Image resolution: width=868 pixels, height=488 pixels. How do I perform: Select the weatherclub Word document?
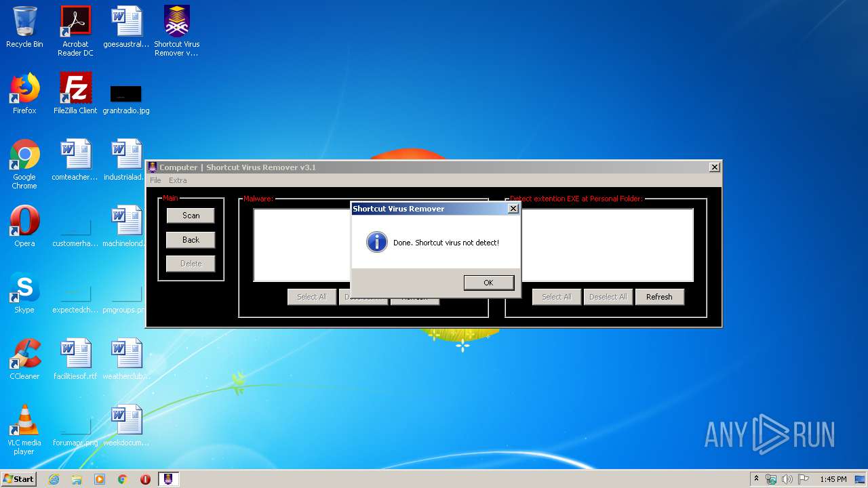pyautogui.click(x=126, y=359)
